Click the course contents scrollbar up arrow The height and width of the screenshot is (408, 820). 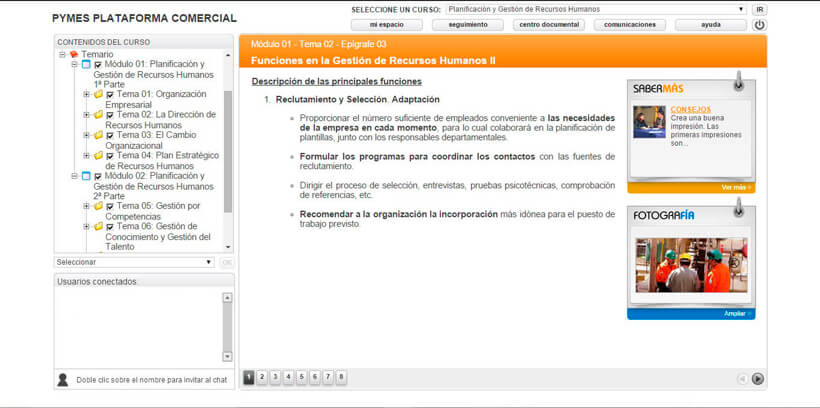[x=227, y=55]
